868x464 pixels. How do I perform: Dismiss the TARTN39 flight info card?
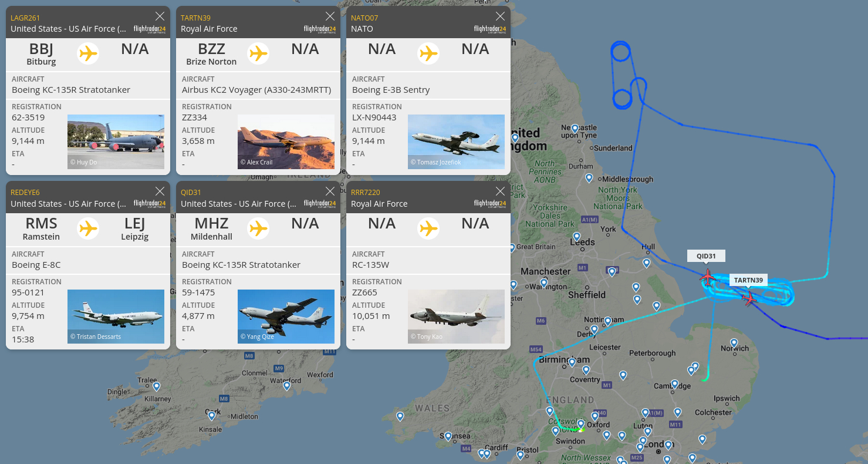(x=330, y=16)
